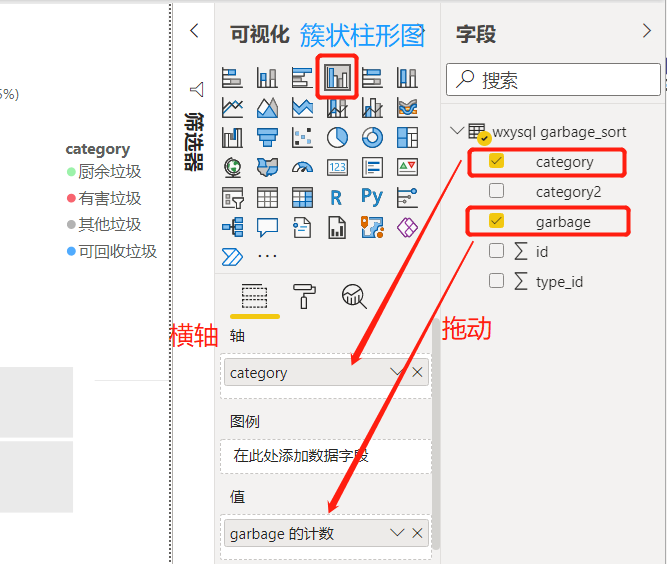Uncheck the category field checkbox

coord(496,161)
